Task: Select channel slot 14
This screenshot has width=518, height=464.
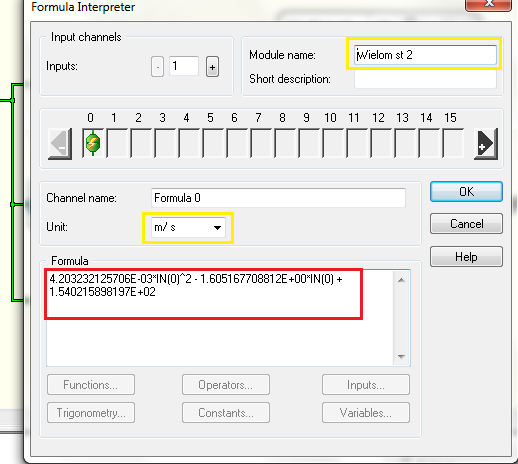Action: point(429,143)
